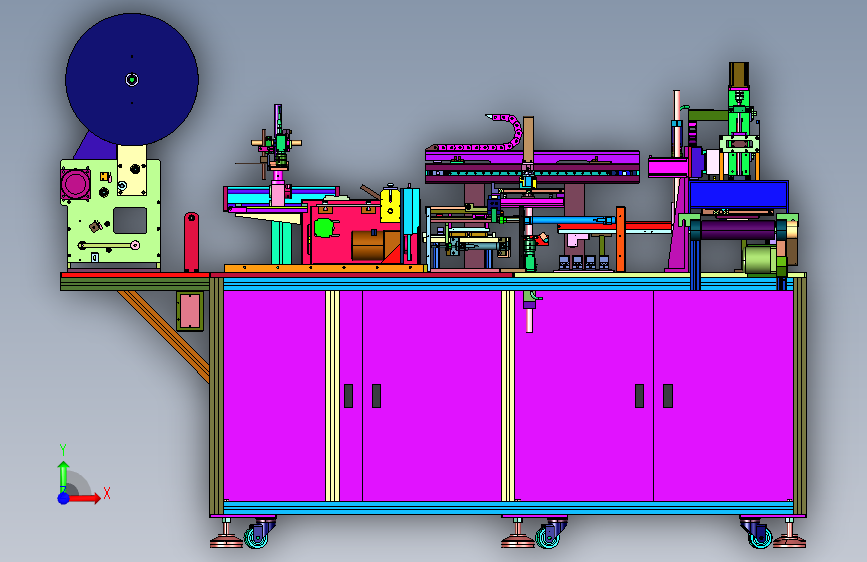Select the bright green round part on the red housing
The width and height of the screenshot is (867, 562).
coord(325,228)
